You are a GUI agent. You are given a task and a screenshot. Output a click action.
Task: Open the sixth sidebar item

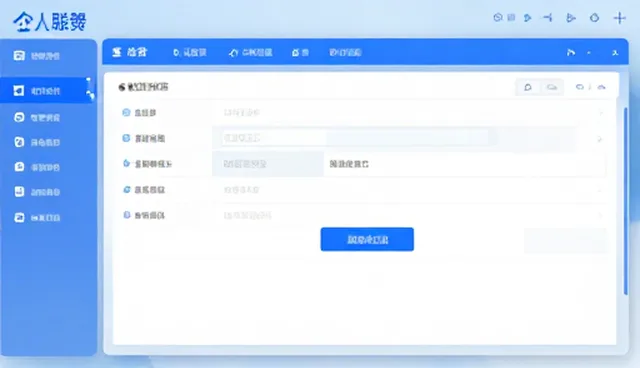[37, 192]
